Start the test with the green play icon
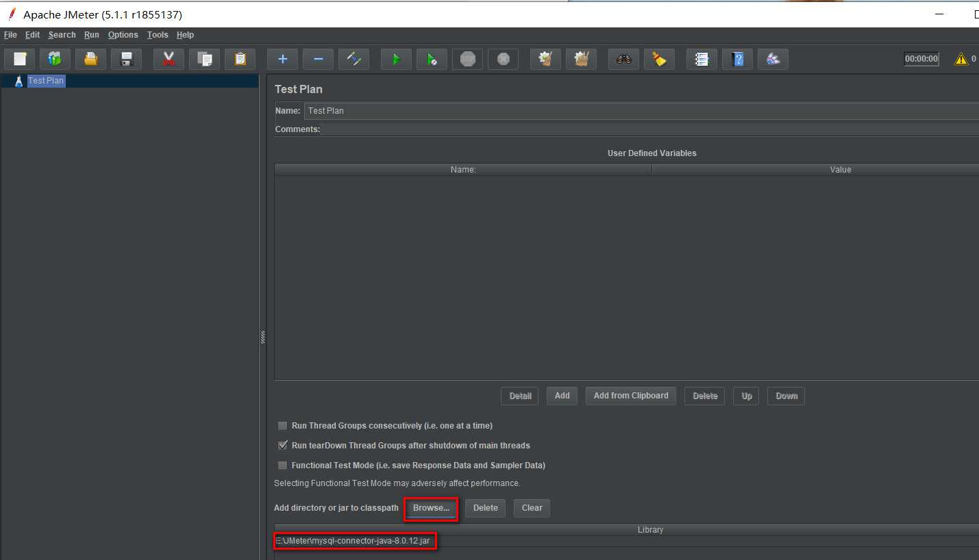The height and width of the screenshot is (560, 979). [396, 59]
